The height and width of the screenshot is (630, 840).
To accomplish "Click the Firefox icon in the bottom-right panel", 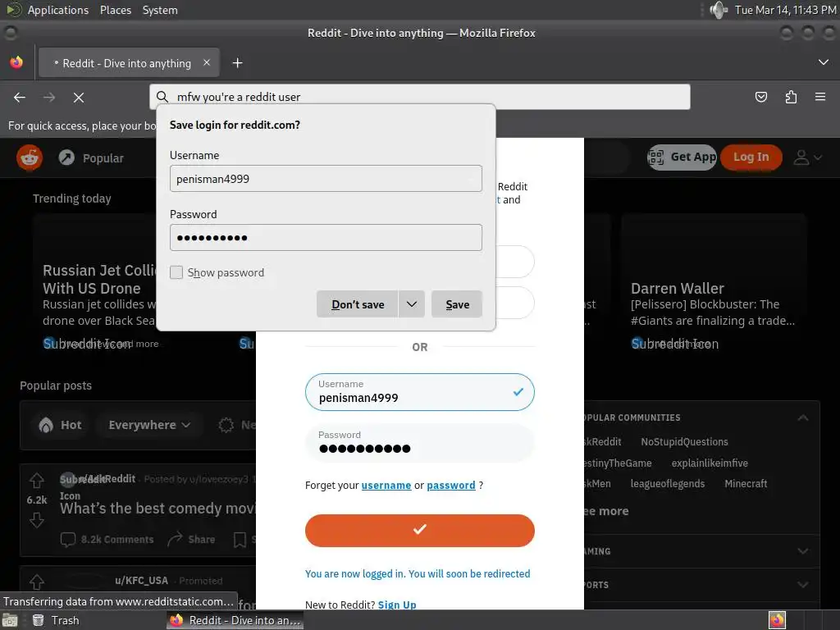I will click(x=777, y=620).
